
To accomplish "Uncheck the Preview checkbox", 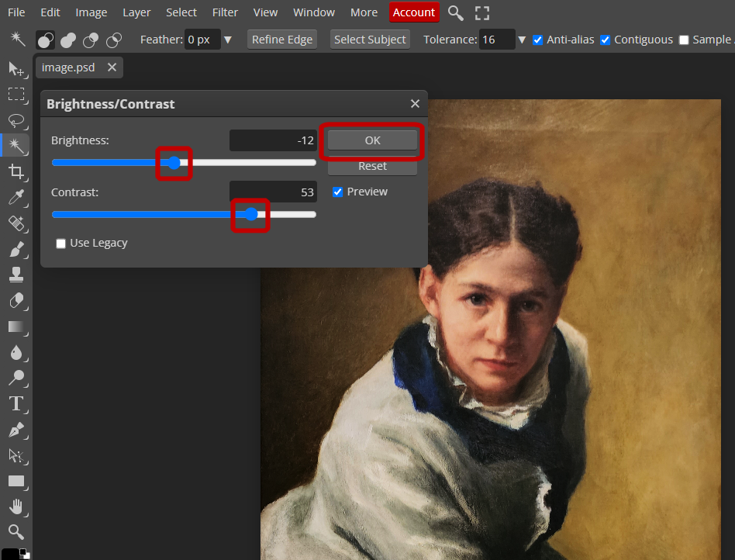I will point(337,192).
